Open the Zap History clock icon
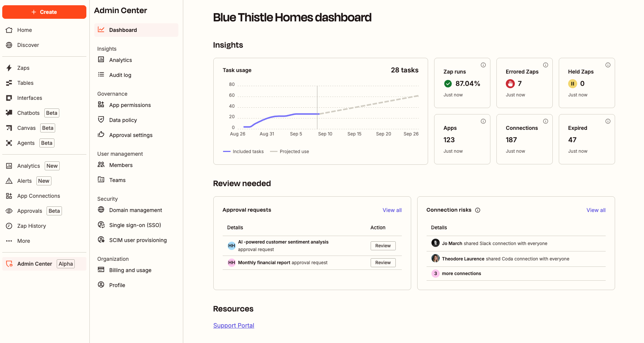This screenshot has height=343, width=644. 9,226
